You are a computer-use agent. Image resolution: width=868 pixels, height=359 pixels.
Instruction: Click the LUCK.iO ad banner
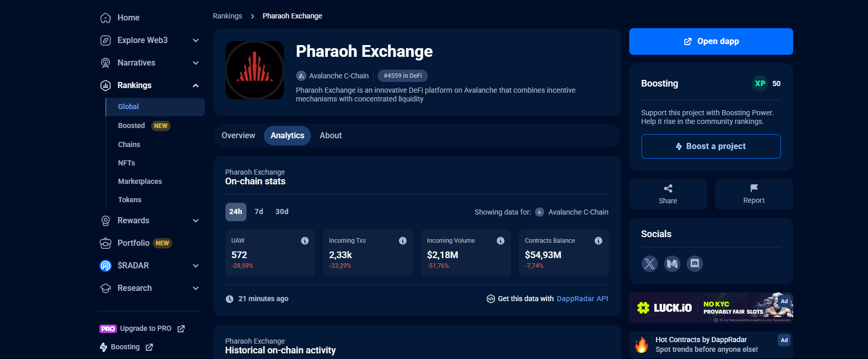click(711, 308)
